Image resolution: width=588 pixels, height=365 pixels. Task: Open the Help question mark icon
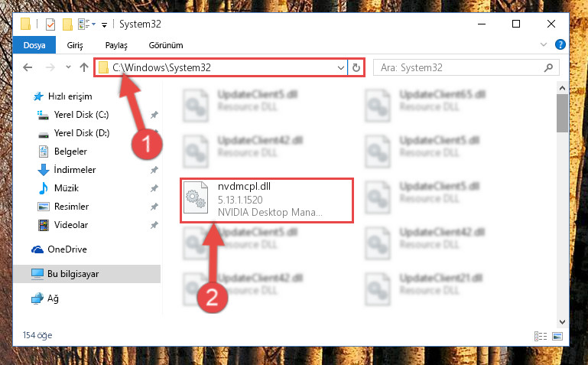pyautogui.click(x=560, y=44)
